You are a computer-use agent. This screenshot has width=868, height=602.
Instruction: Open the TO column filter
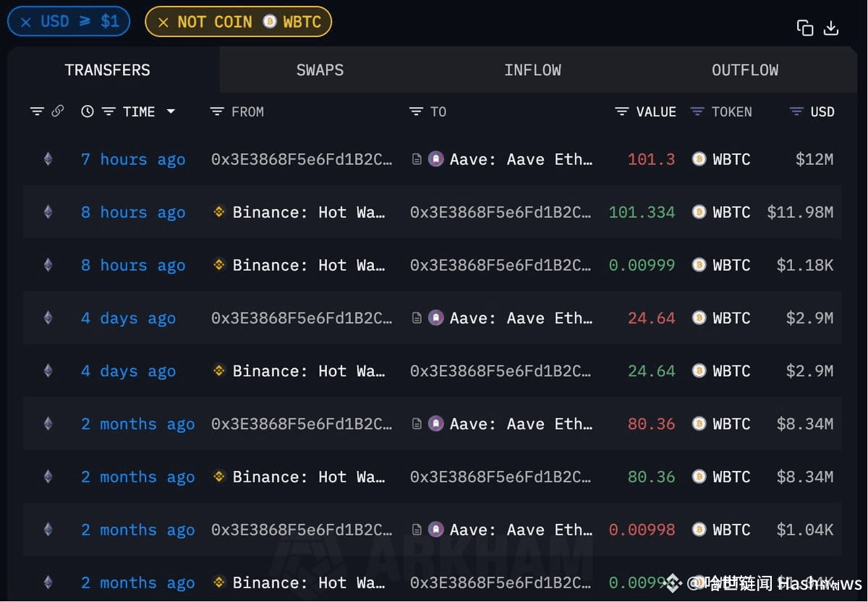coord(415,111)
